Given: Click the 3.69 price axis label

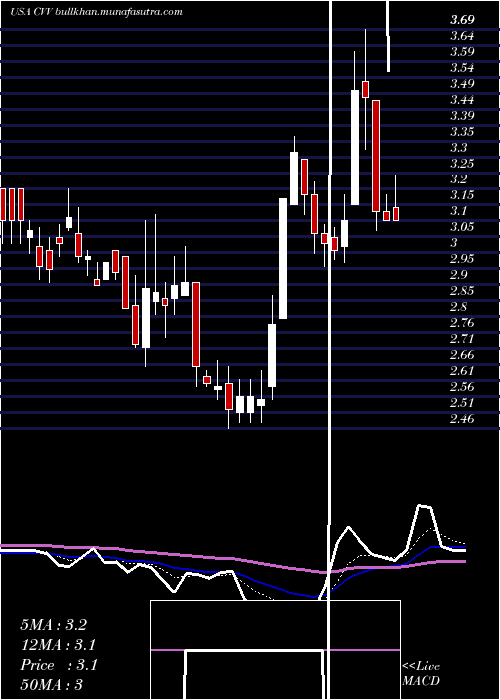Looking at the screenshot, I should click(462, 20).
